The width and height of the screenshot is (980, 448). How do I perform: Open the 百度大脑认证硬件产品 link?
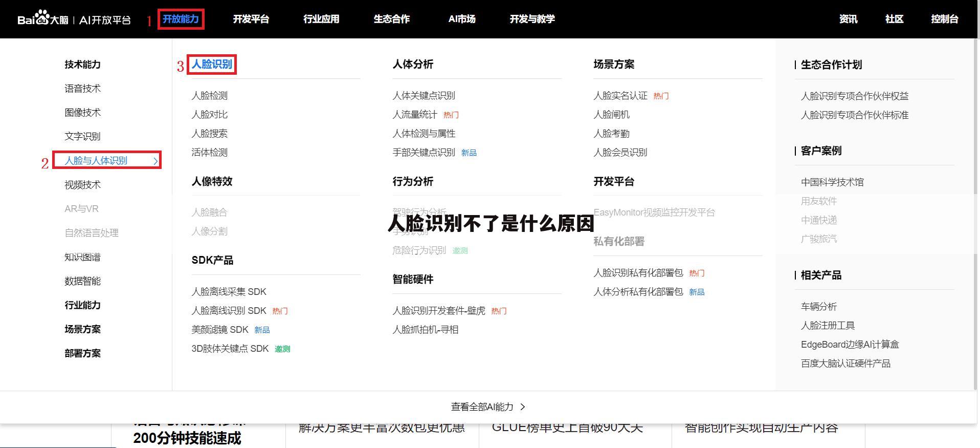[845, 364]
